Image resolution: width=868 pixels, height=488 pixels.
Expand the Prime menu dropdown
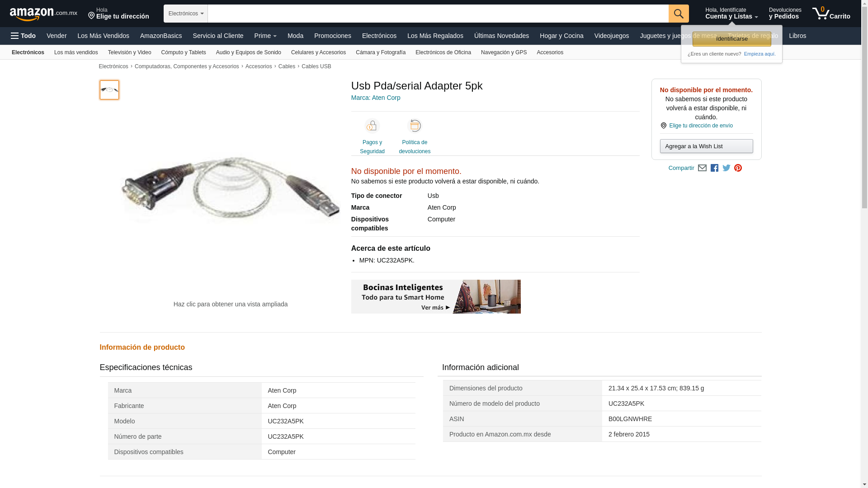(265, 36)
